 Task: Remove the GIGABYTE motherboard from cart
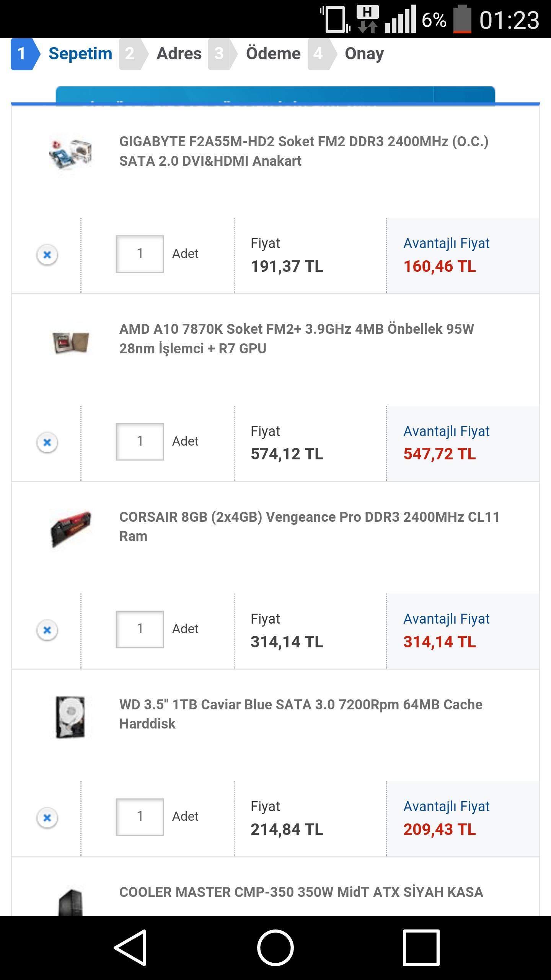[47, 255]
